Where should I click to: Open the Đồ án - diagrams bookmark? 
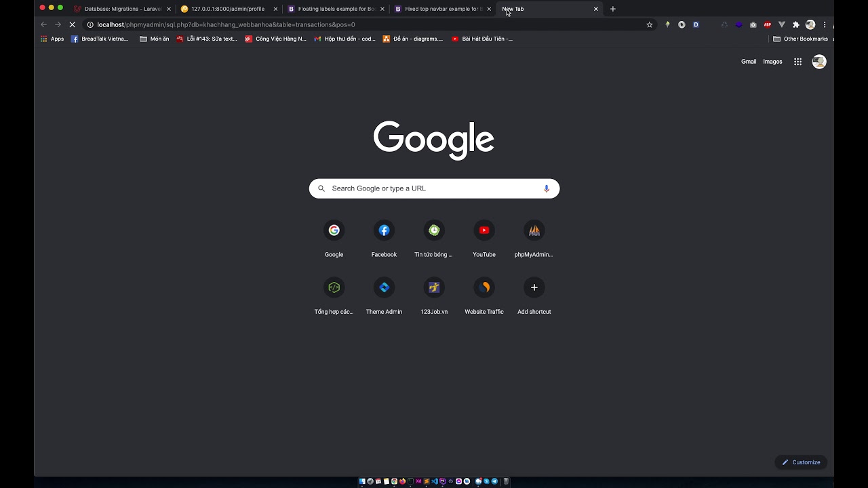point(412,39)
